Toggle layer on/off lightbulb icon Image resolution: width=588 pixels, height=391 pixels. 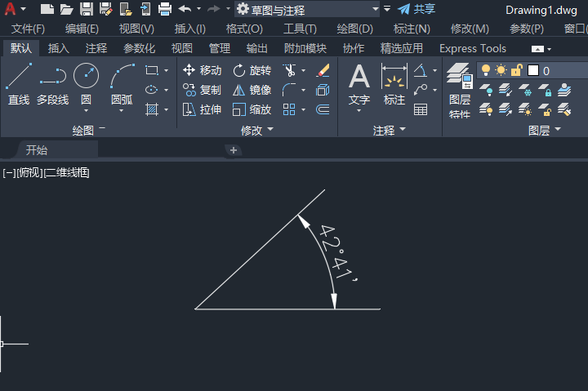pos(486,70)
